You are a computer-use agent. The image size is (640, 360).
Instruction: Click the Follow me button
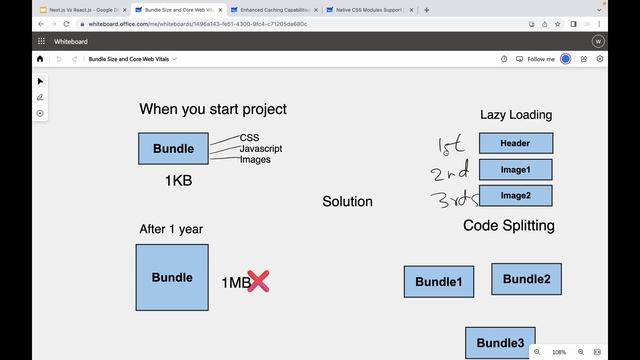tap(541, 59)
